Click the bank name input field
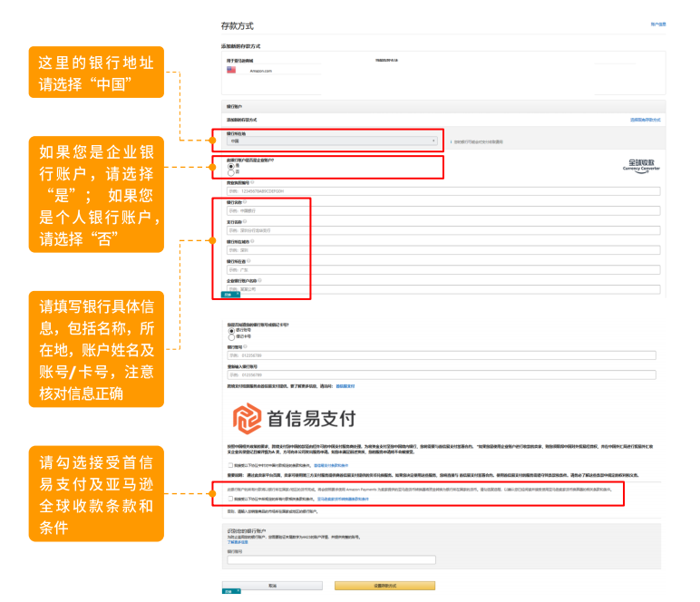The width and height of the screenshot is (700, 602). (443, 210)
